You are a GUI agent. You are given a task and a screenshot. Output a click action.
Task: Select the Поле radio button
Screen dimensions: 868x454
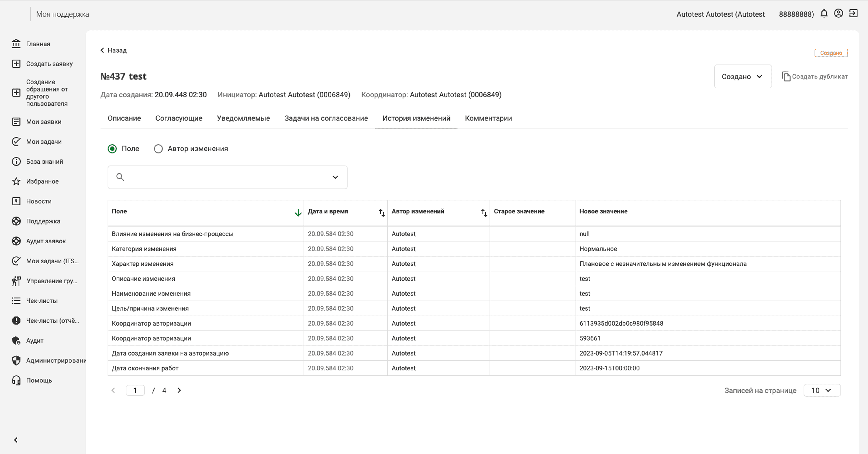[112, 149]
